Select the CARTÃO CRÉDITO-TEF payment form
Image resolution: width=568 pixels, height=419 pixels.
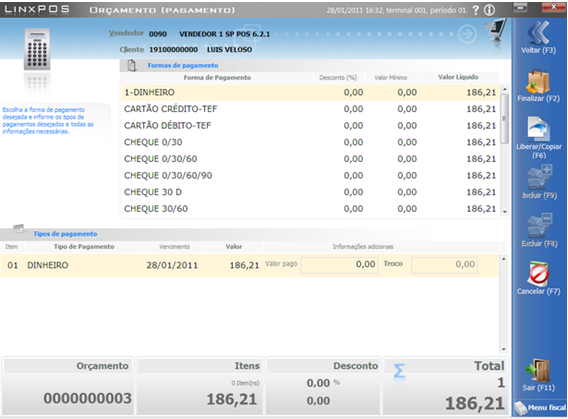coord(310,109)
